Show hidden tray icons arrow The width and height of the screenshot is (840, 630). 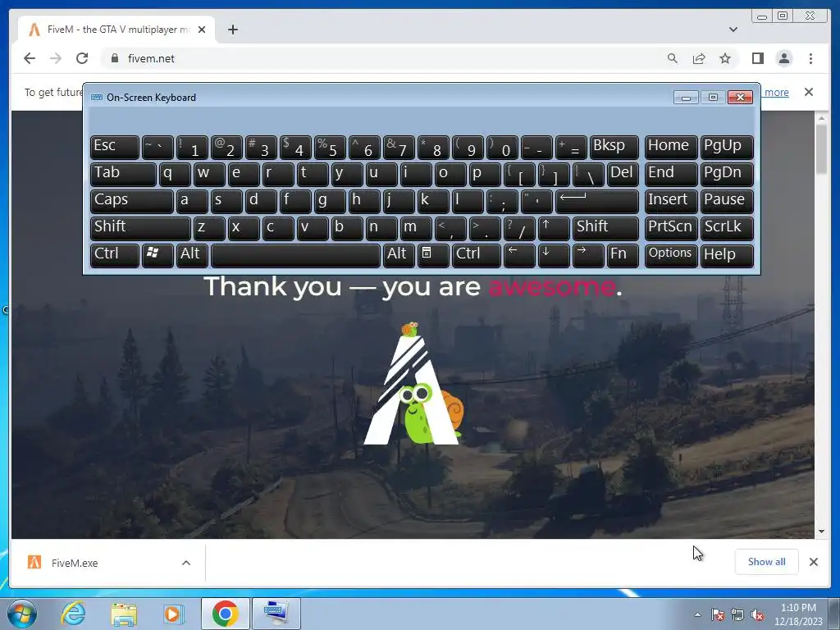point(697,614)
